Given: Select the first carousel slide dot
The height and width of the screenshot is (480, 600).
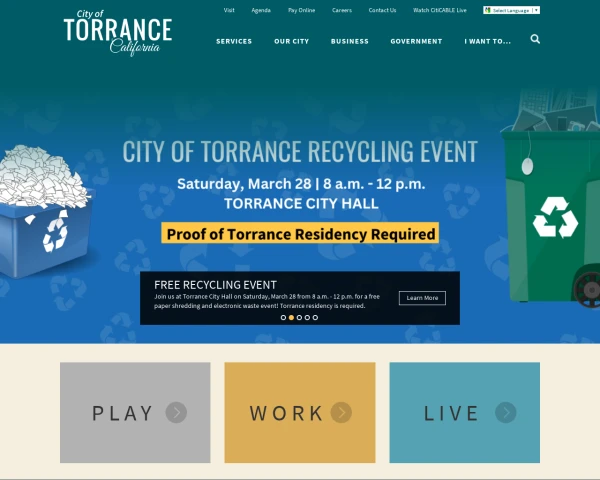Looking at the screenshot, I should pos(283,317).
